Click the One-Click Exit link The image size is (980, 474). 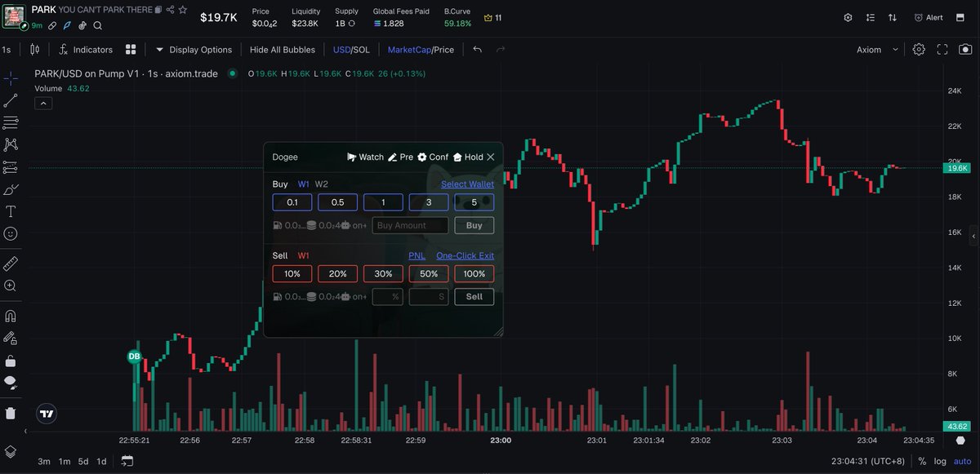tap(465, 255)
